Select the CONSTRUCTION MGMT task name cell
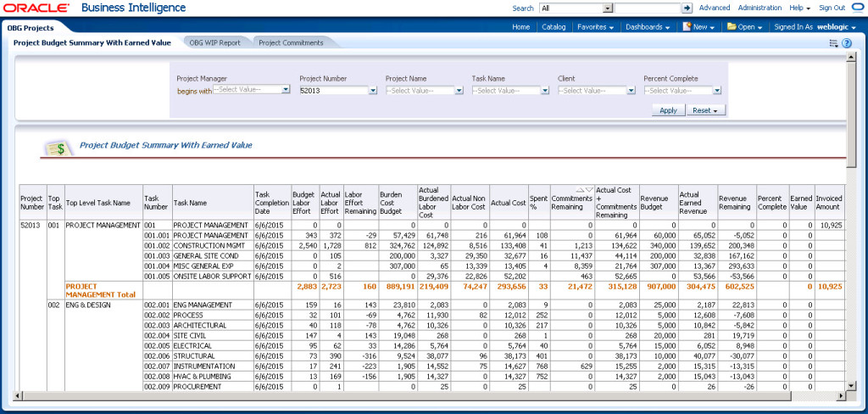 pyautogui.click(x=213, y=245)
